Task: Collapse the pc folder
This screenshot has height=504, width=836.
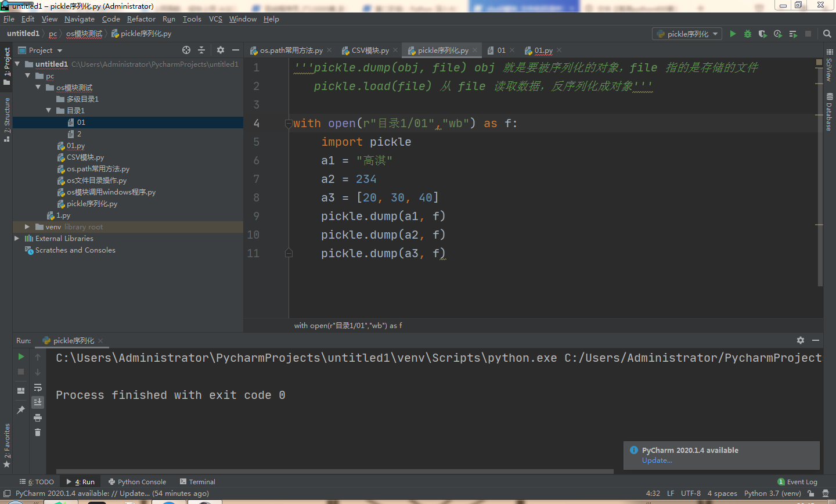Action: click(28, 75)
